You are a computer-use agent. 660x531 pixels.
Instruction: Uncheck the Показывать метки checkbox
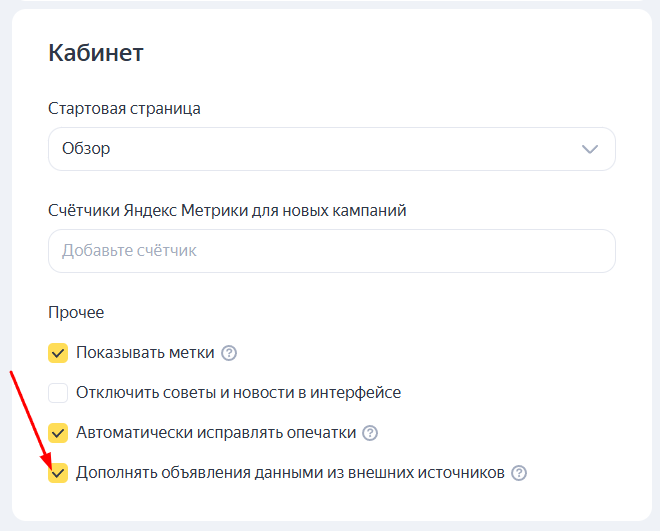(58, 353)
